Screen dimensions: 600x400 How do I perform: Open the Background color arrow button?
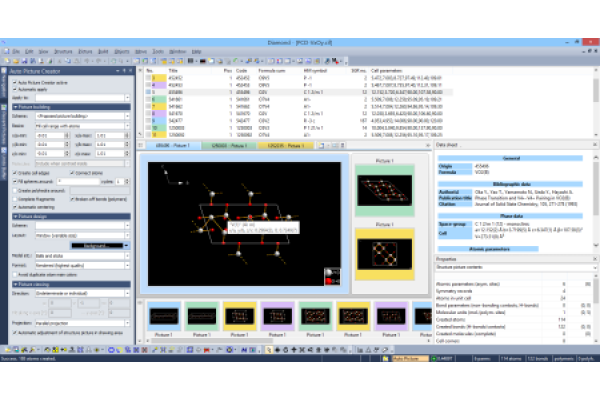[x=127, y=245]
